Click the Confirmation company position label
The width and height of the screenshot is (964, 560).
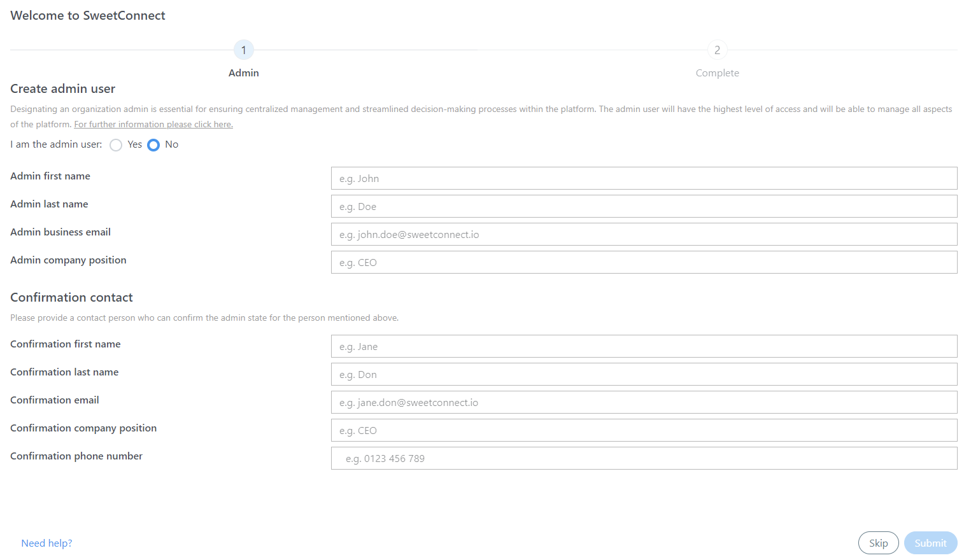pyautogui.click(x=83, y=428)
